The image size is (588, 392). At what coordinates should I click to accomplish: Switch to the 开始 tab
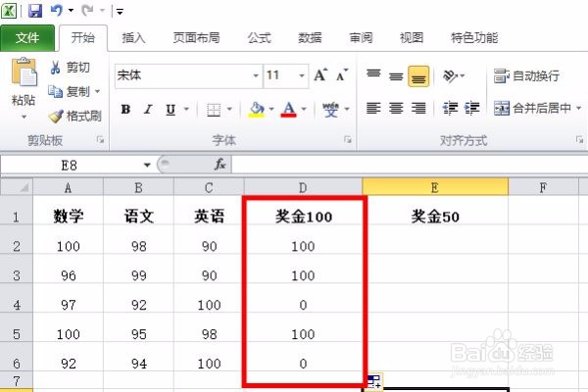point(83,38)
